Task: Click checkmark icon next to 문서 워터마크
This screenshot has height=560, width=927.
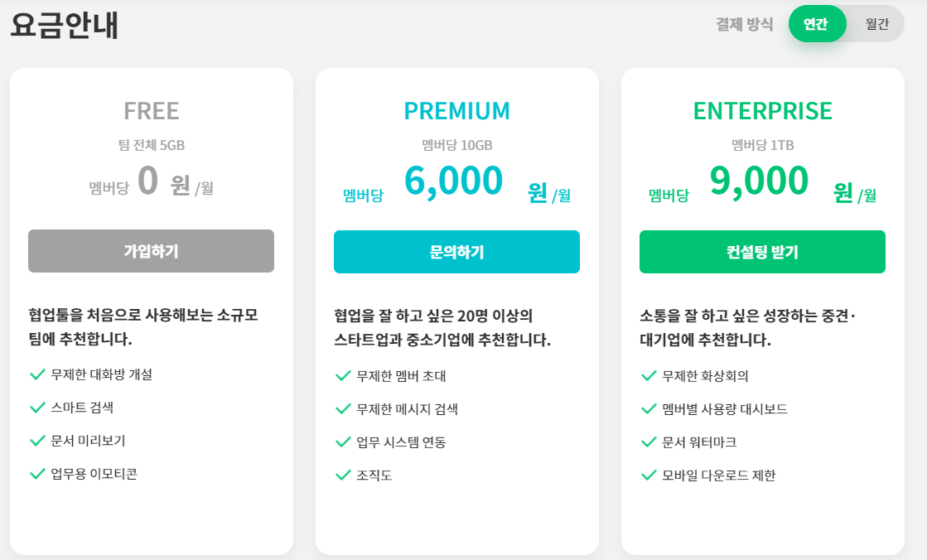Action: 649,442
